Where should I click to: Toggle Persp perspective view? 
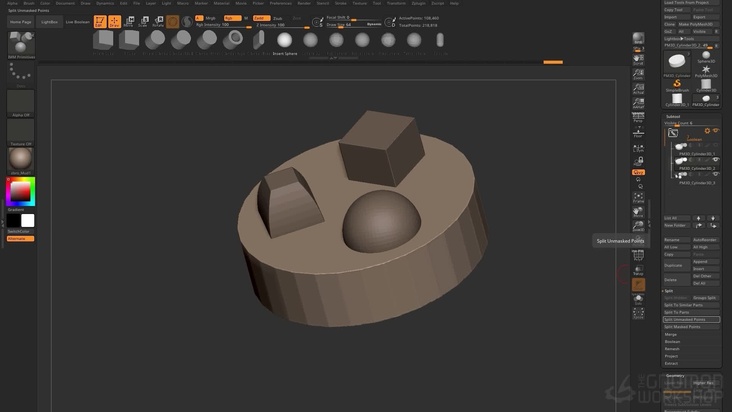[638, 118]
